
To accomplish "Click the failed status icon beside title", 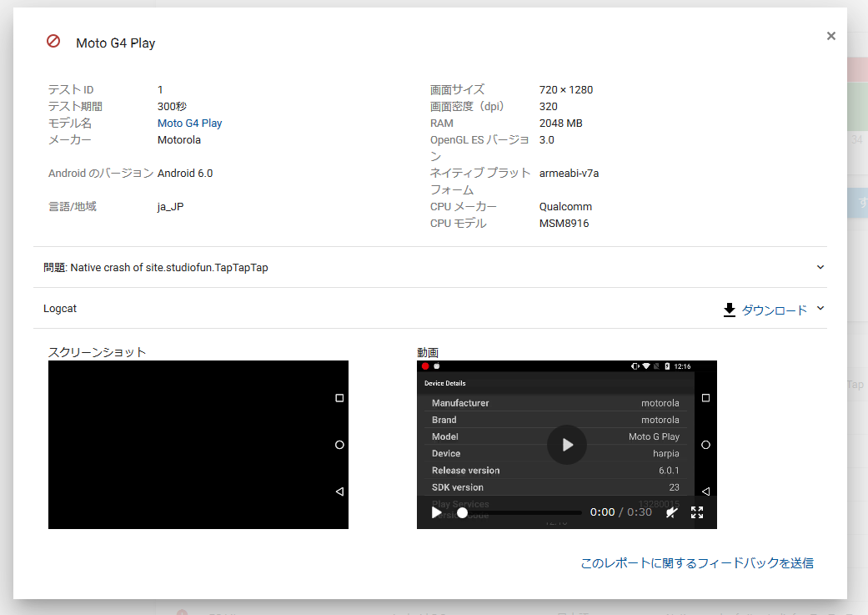I will tap(53, 41).
